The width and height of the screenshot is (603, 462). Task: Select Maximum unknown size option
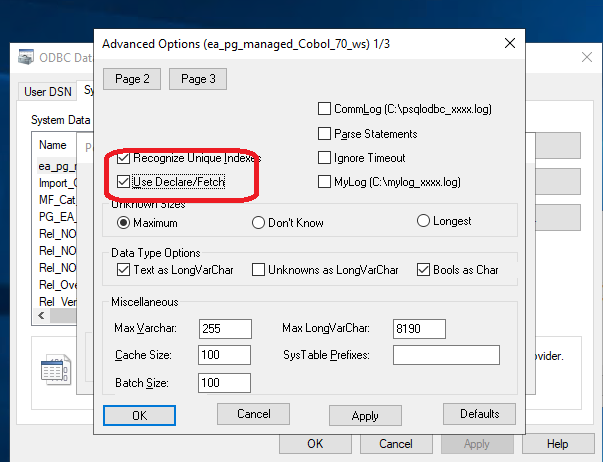pos(124,222)
